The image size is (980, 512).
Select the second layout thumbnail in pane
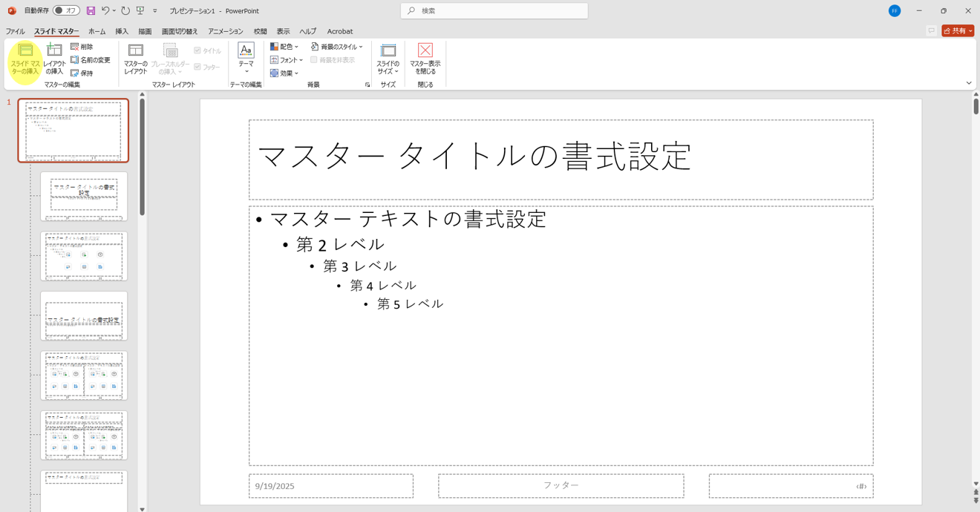(84, 256)
